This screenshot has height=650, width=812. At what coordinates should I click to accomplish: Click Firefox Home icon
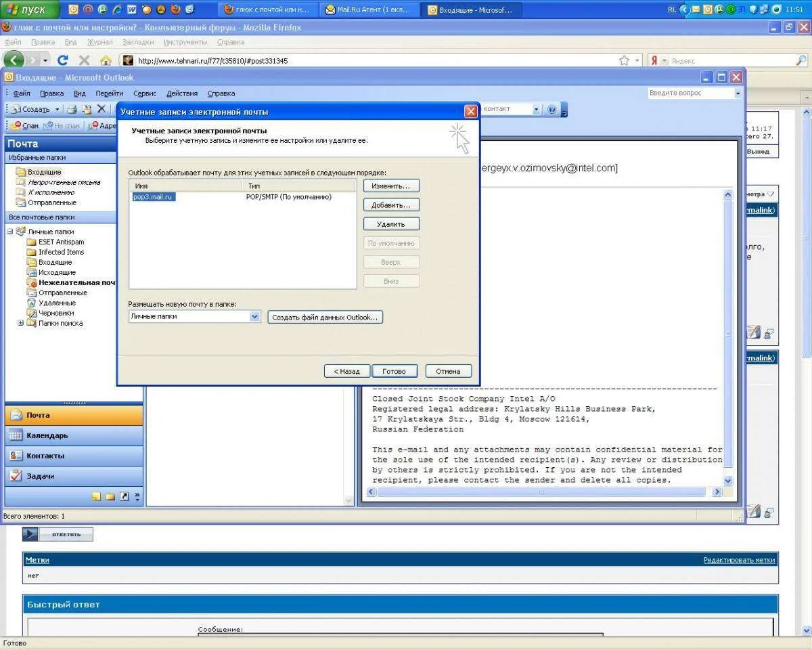(x=106, y=60)
